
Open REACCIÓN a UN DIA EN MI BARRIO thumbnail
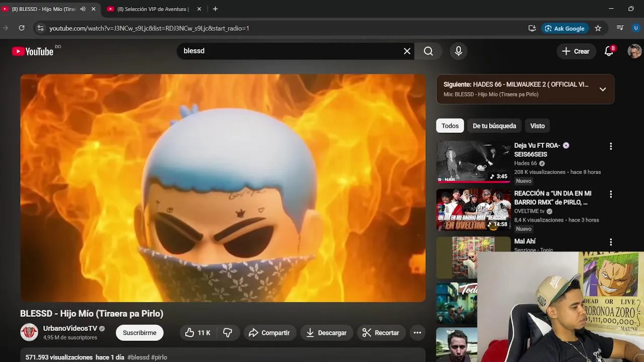[473, 210]
